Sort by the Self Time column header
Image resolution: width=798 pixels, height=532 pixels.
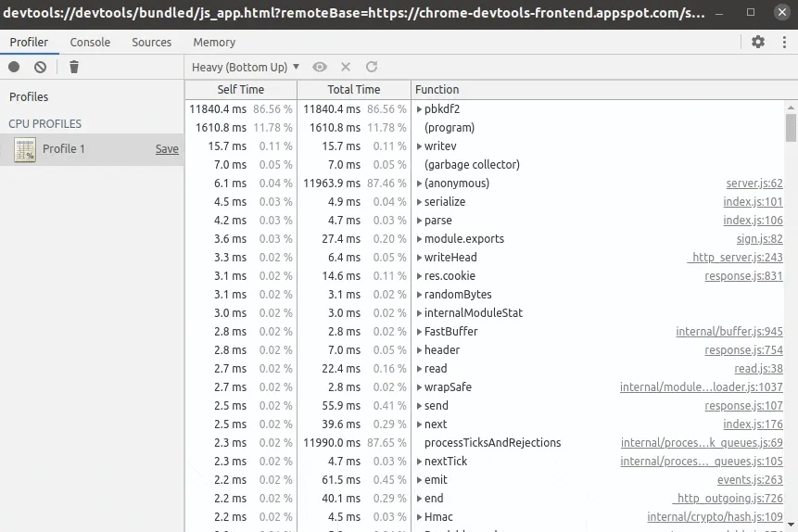coord(240,90)
